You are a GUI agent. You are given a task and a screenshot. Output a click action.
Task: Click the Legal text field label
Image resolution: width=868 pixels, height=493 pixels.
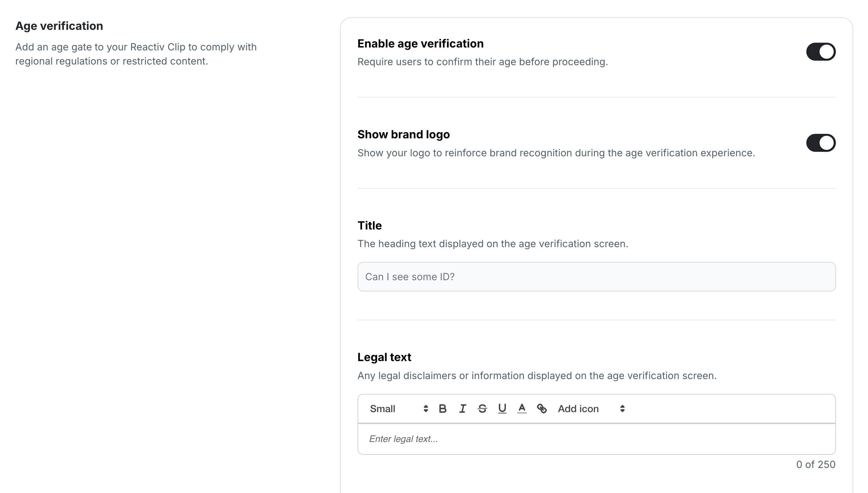point(384,357)
